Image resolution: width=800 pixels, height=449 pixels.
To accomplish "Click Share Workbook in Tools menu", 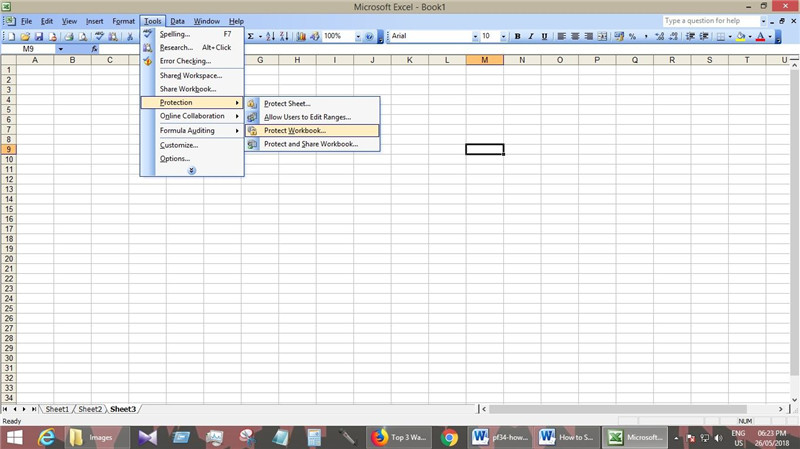I will [192, 89].
